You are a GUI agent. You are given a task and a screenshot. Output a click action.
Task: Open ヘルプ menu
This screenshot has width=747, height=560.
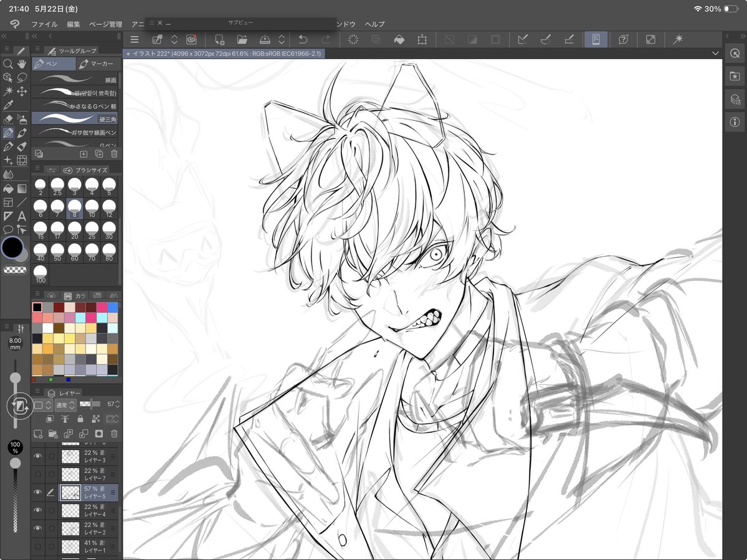tap(374, 24)
